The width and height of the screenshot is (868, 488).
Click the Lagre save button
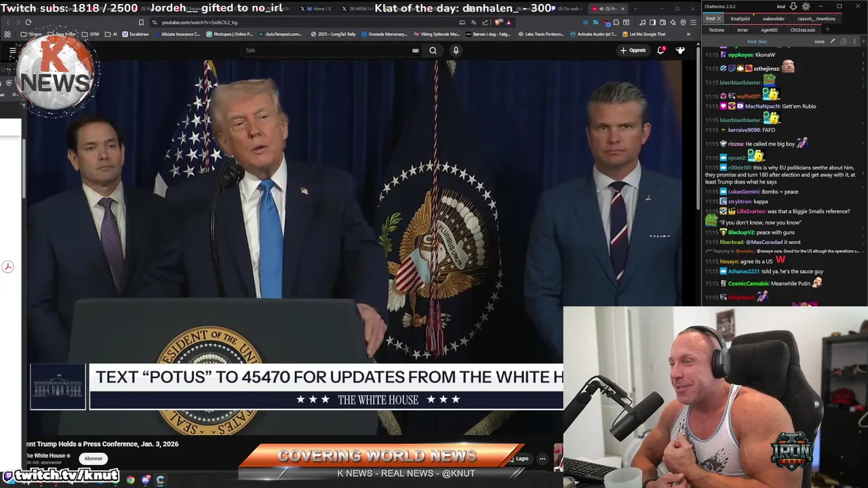pyautogui.click(x=519, y=459)
